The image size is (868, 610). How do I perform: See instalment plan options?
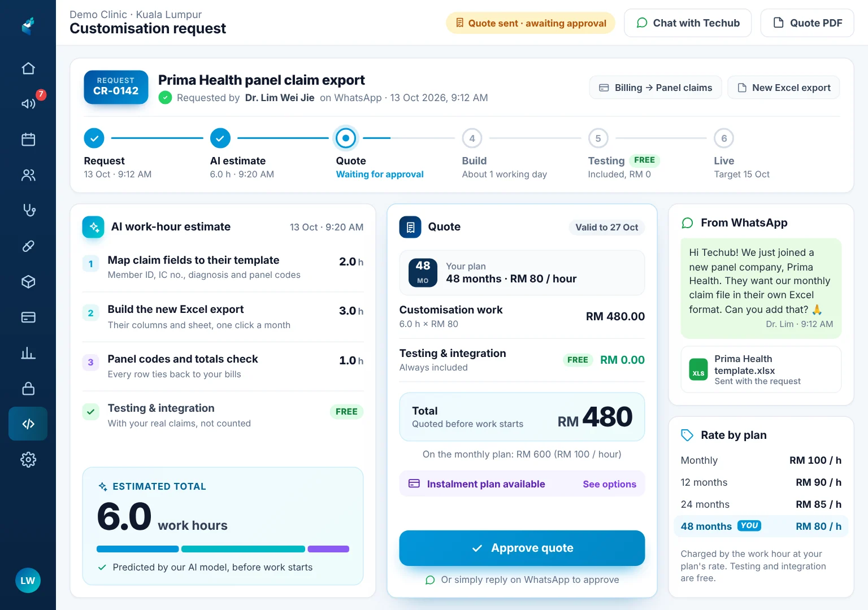(x=609, y=484)
